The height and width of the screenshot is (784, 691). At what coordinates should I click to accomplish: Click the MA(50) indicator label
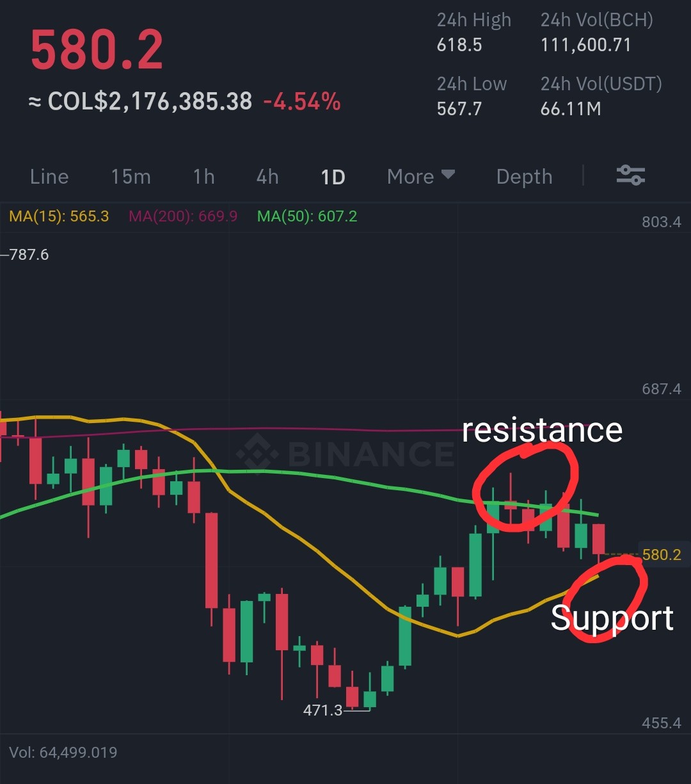(x=307, y=216)
